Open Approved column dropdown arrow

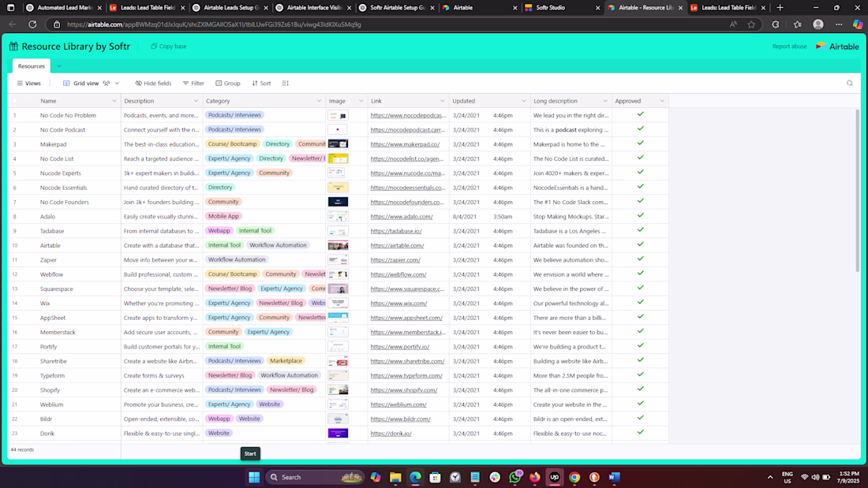pos(662,101)
